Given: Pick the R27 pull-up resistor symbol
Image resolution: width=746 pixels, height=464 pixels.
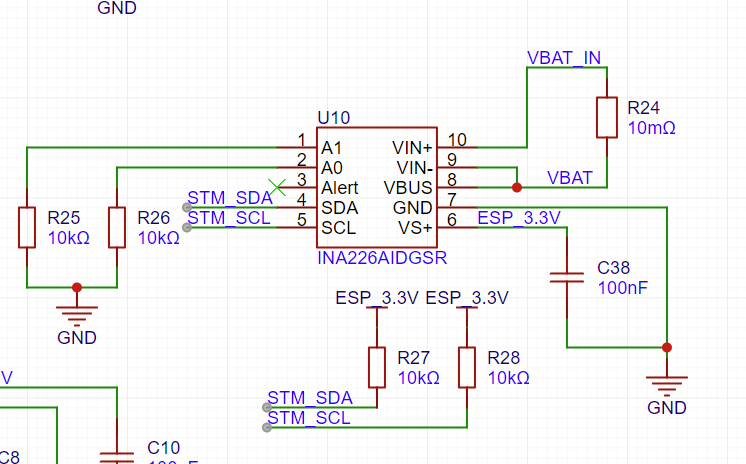Looking at the screenshot, I should coord(376,366).
